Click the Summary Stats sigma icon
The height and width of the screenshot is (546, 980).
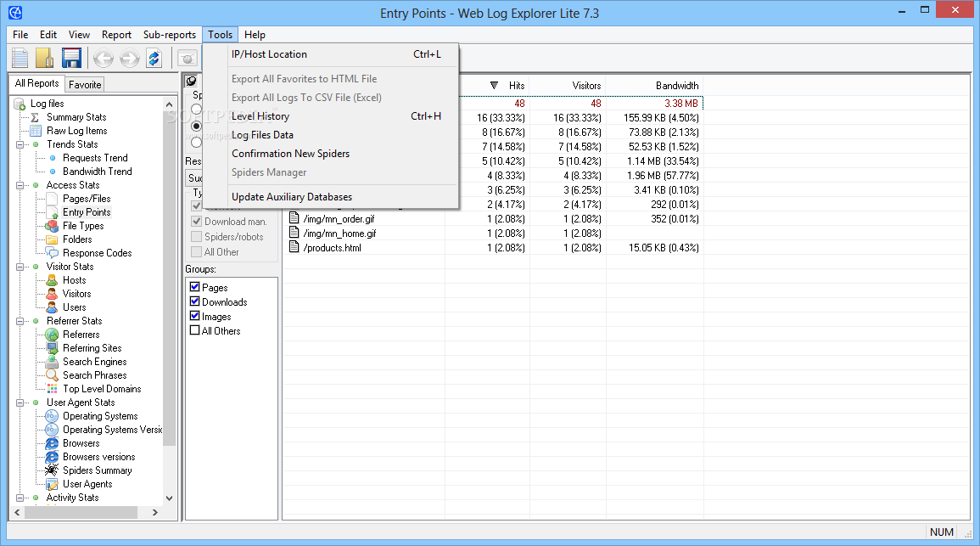pyautogui.click(x=36, y=117)
